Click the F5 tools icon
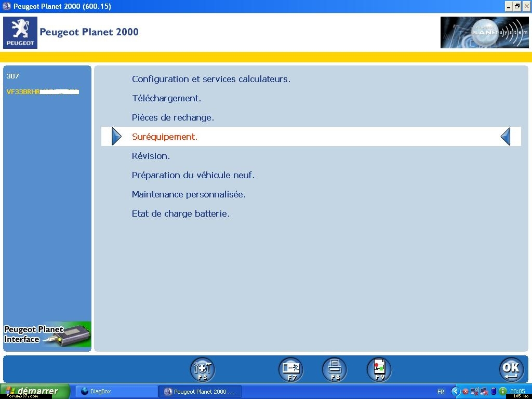Viewport: 532px width, 399px height. (x=202, y=369)
